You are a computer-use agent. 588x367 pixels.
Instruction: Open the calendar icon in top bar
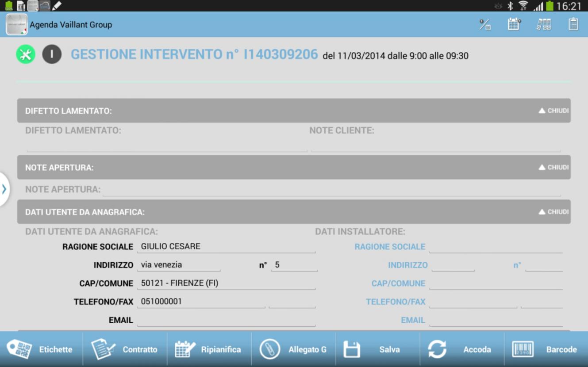click(514, 24)
